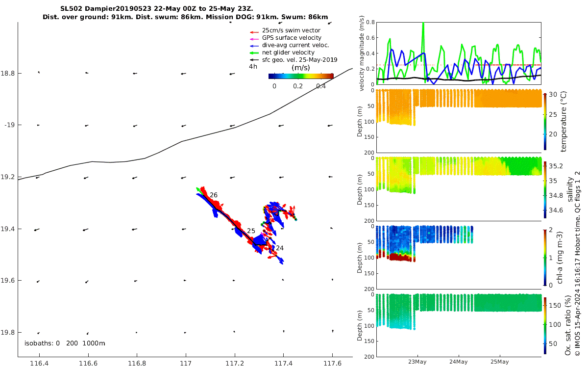Image resolution: width=588 pixels, height=368 pixels.
Task: Select the 'net glider velocity' legend label
Action: [x=288, y=53]
